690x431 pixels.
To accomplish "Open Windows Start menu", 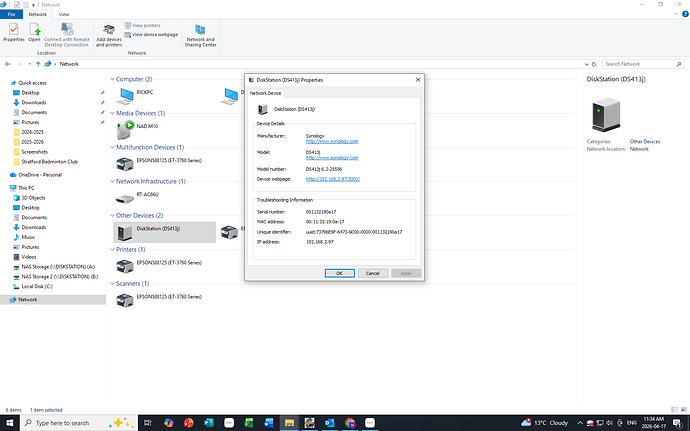I will pos(10,423).
